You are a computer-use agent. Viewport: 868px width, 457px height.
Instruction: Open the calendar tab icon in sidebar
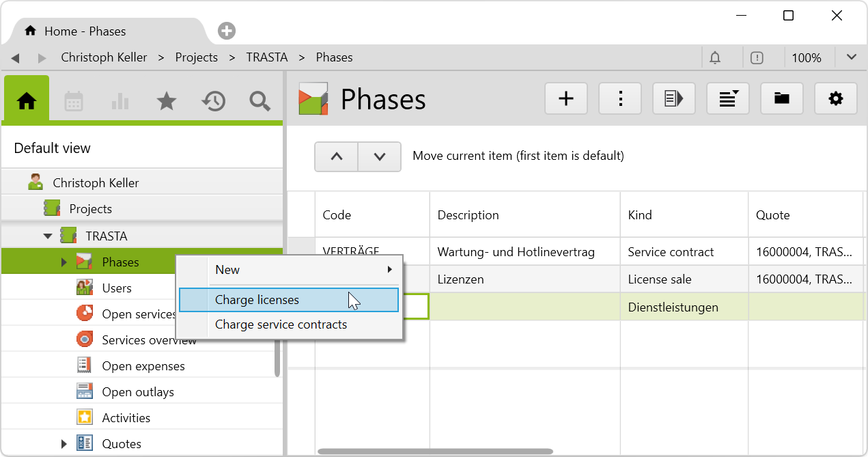click(74, 102)
